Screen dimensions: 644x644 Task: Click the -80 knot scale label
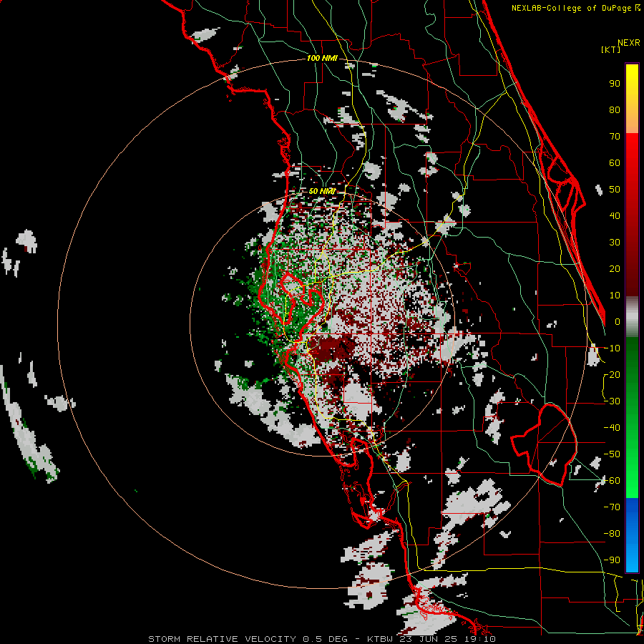coord(612,534)
